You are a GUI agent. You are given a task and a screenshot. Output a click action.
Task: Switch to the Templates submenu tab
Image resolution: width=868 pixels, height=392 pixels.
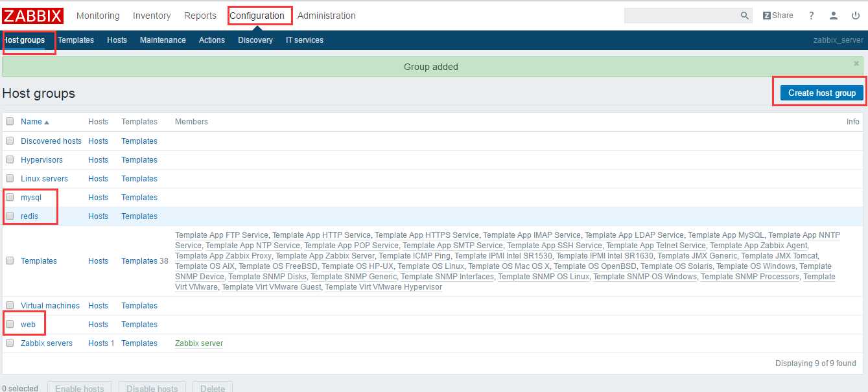76,40
